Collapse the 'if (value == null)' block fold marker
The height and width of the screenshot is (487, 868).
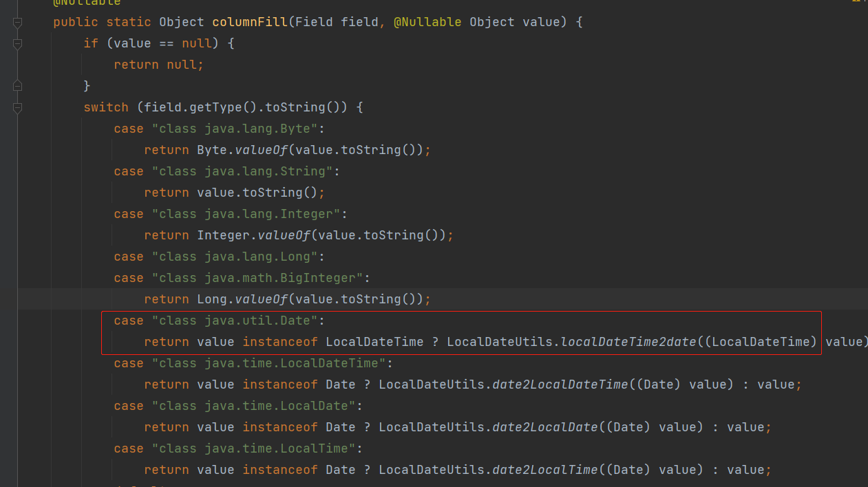click(x=17, y=44)
